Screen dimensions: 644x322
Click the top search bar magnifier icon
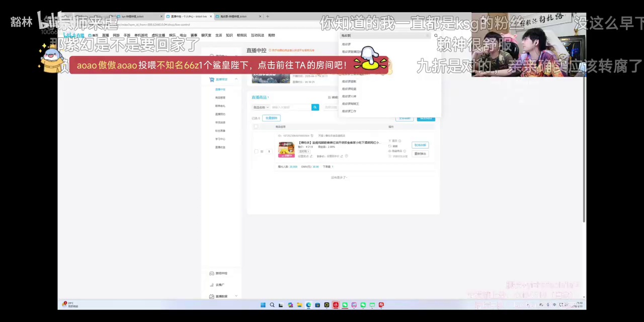click(x=436, y=36)
